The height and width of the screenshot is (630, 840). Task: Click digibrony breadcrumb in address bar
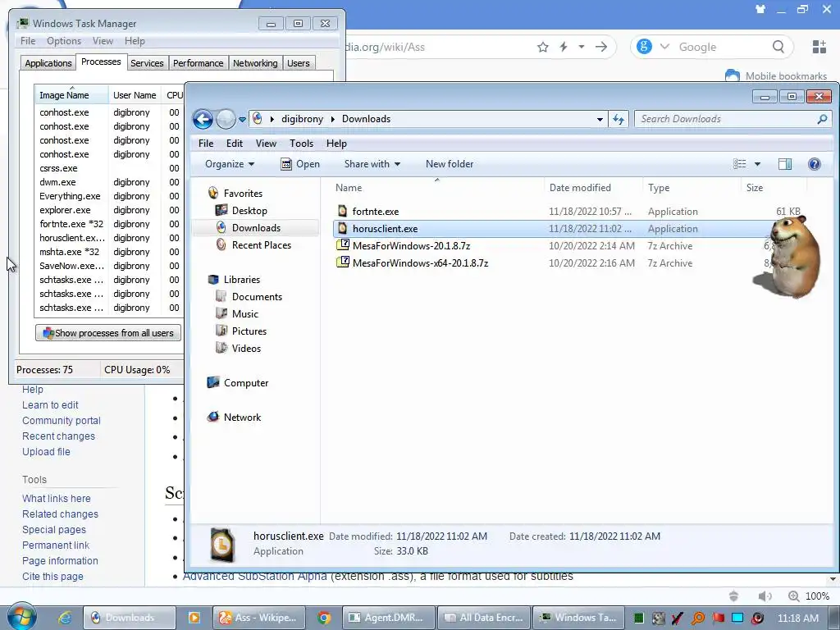click(302, 119)
